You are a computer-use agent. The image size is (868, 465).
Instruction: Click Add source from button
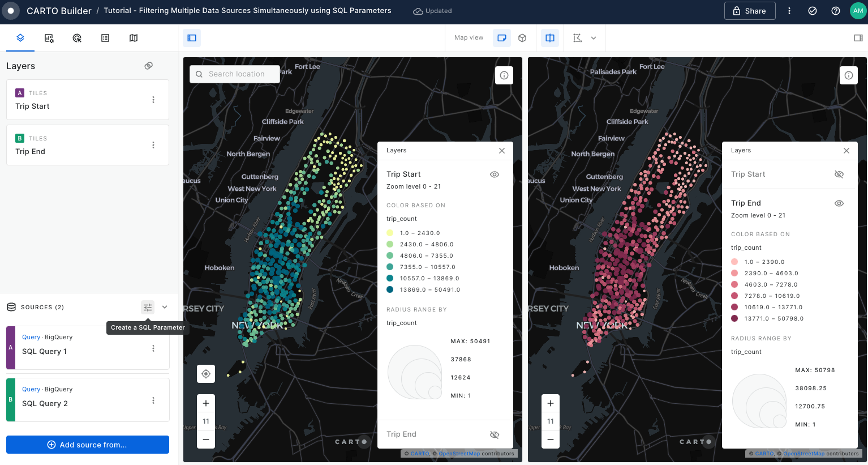tap(88, 445)
